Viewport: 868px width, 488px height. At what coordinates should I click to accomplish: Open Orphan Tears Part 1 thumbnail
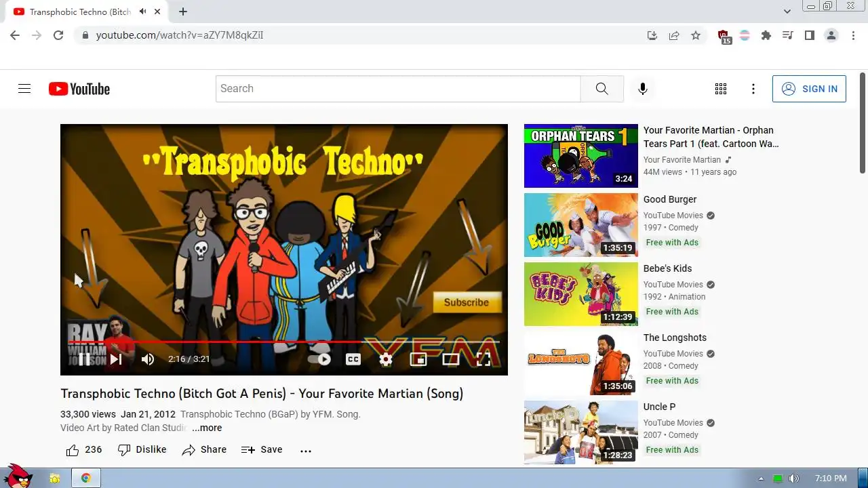coord(581,156)
